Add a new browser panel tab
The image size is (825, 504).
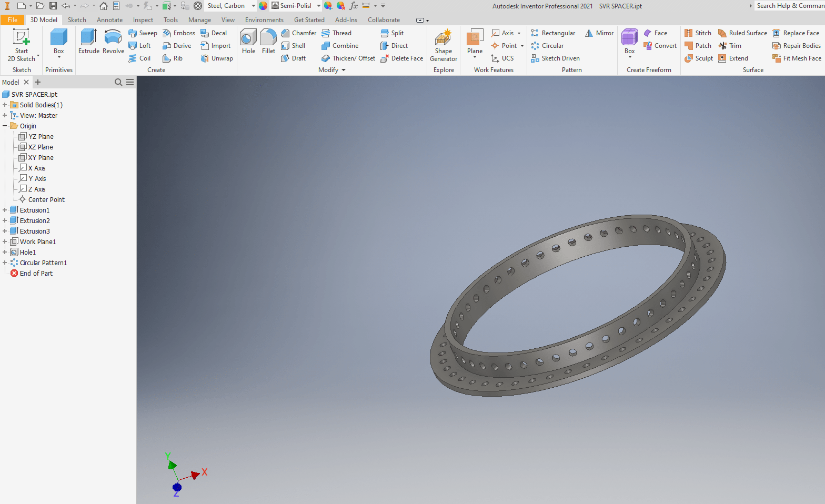point(38,82)
